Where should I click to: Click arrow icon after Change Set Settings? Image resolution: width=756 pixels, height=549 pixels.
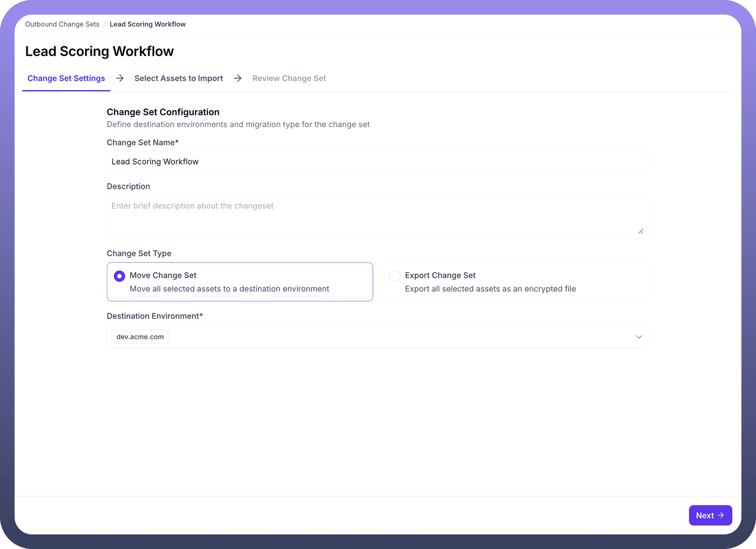[x=120, y=78]
